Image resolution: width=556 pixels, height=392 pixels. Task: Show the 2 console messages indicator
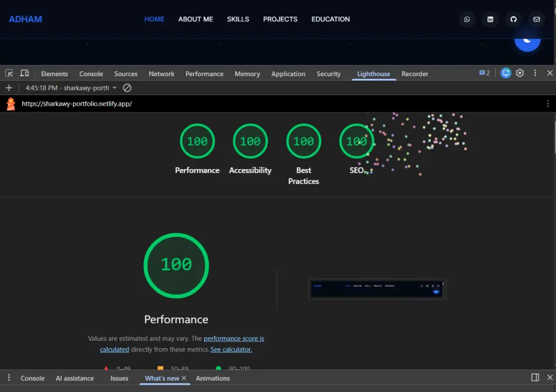[x=484, y=73]
